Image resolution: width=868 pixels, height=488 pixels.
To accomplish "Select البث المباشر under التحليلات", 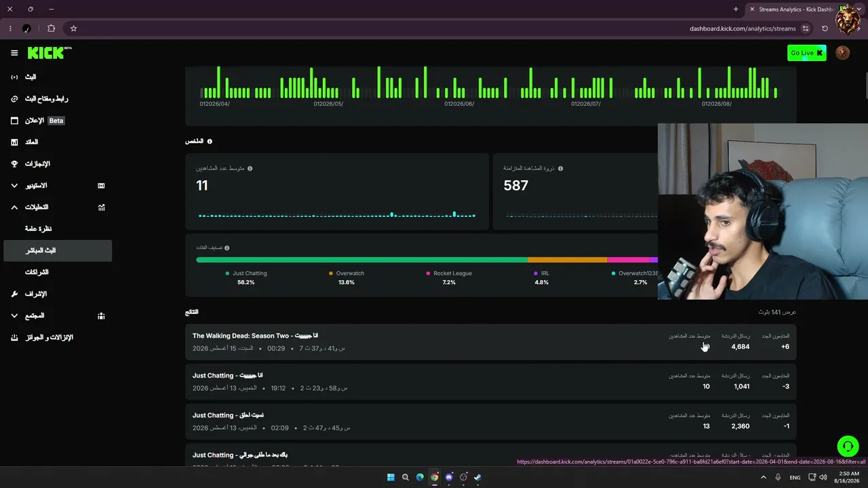I will [x=58, y=251].
